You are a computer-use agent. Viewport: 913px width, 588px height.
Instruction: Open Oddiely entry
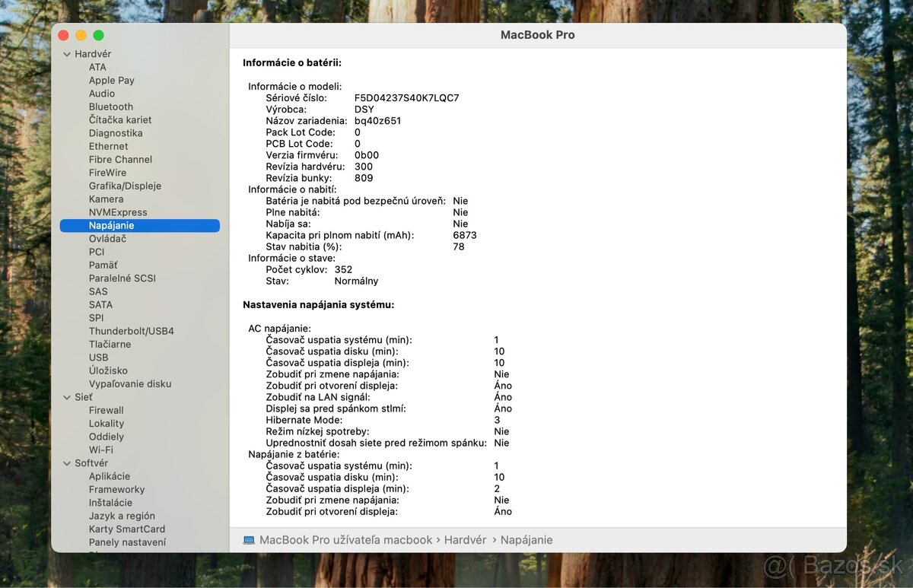click(106, 437)
